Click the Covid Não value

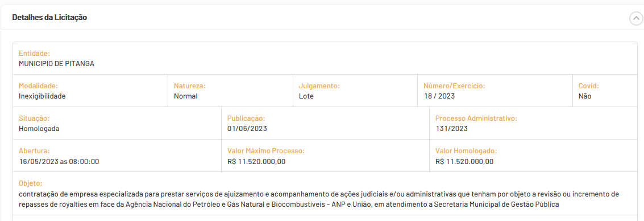click(x=585, y=96)
